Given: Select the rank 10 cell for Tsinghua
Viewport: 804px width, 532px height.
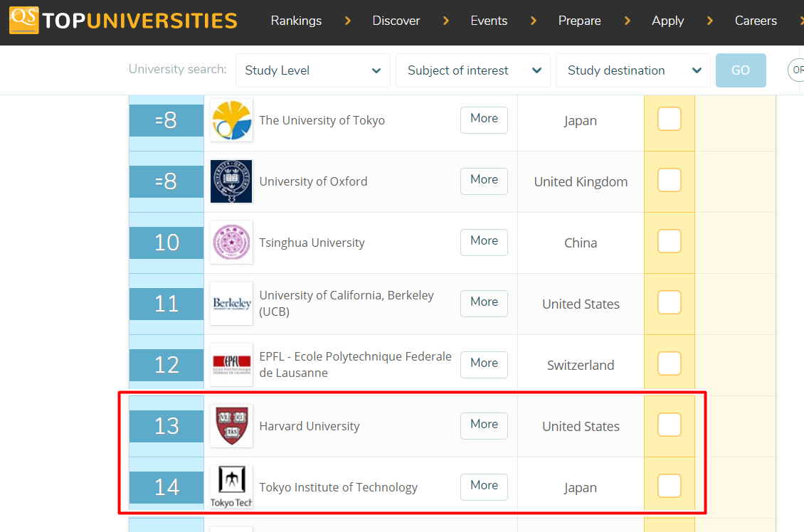Looking at the screenshot, I should [166, 243].
